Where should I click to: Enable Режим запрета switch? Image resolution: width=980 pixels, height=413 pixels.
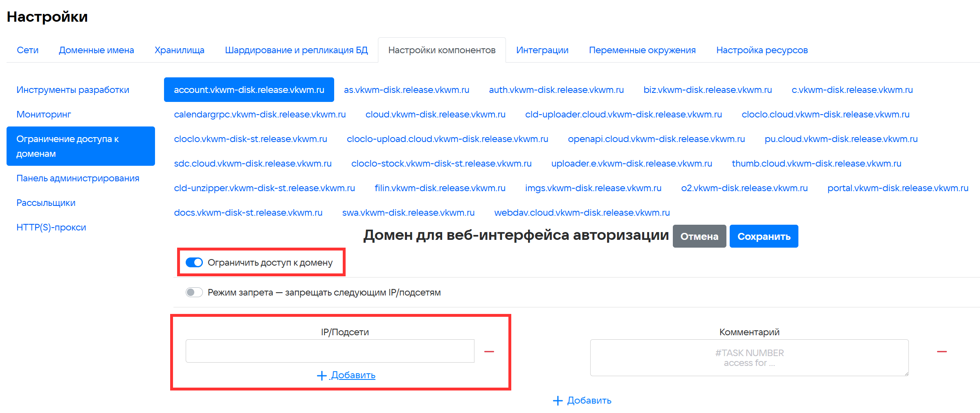194,292
